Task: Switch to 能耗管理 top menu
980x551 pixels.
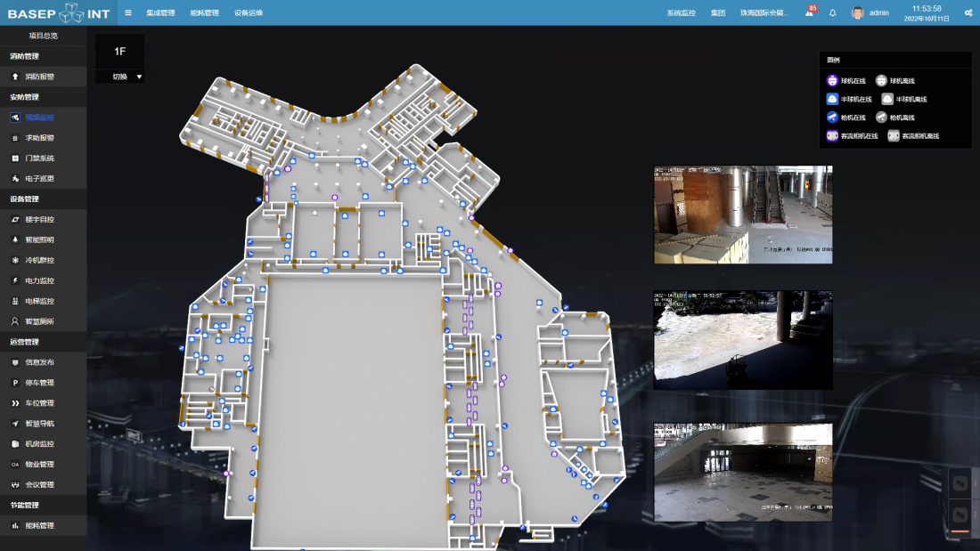Action: (204, 12)
